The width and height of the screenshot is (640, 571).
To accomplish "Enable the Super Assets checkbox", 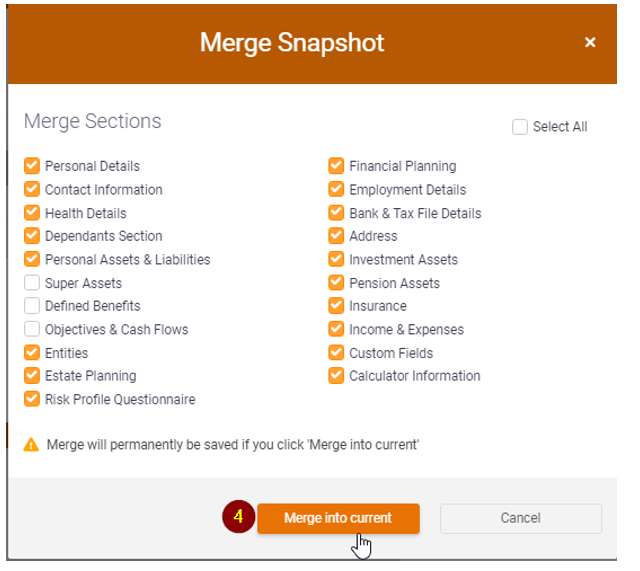I will pos(32,283).
